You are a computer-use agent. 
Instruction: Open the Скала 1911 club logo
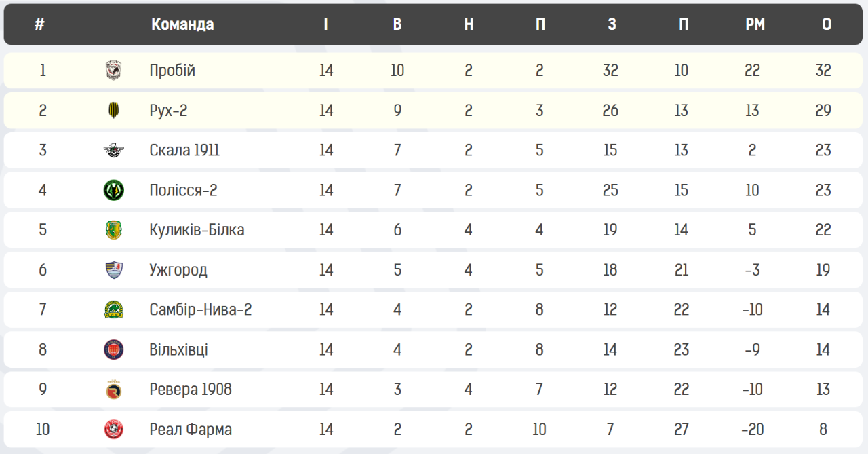click(114, 150)
